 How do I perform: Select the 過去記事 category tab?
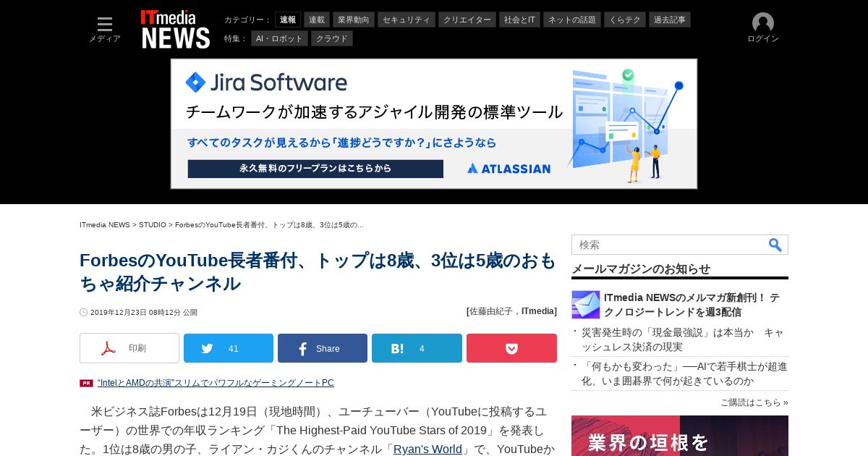(670, 20)
